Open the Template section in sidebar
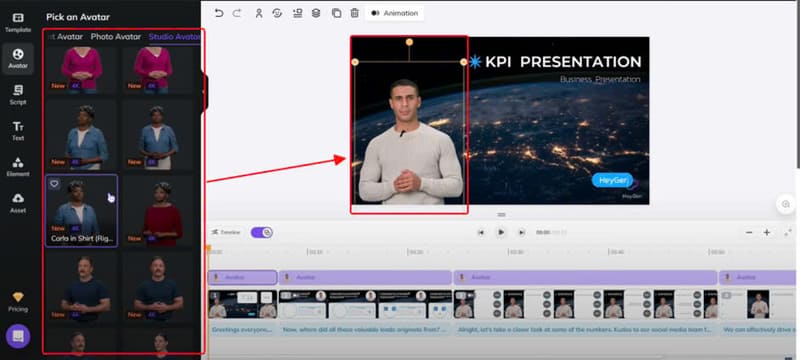Screen dimensions: 800x360 (18, 22)
